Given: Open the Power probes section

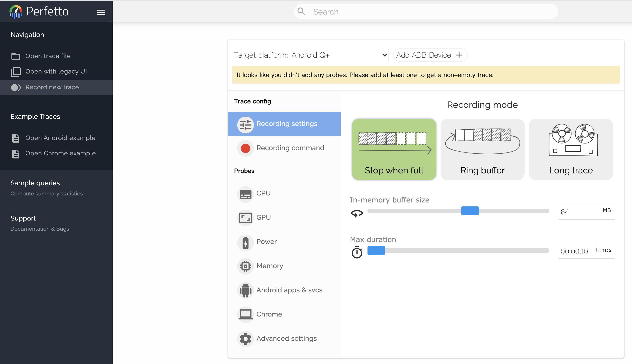Looking at the screenshot, I should click(284, 242).
